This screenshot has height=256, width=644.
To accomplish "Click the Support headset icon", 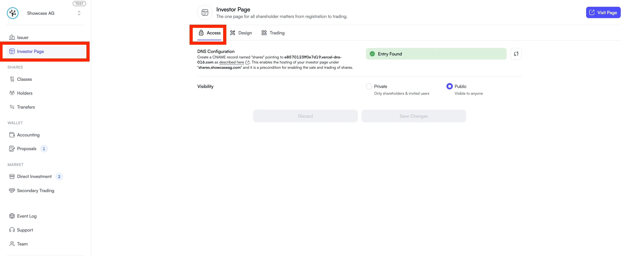I will [12, 230].
